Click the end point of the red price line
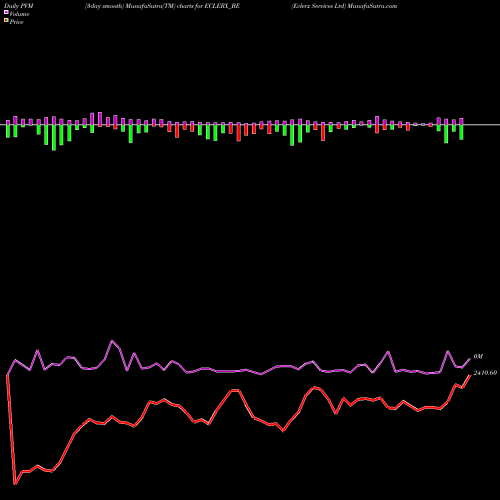The height and width of the screenshot is (500, 500). 470,375
